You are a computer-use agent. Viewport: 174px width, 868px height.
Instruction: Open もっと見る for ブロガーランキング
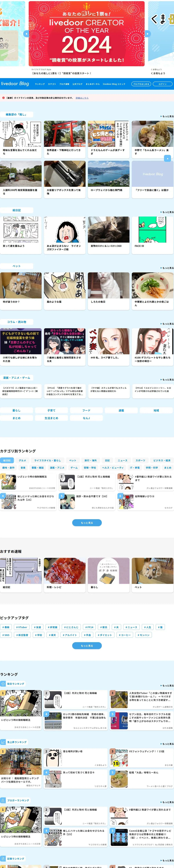[167, 802]
